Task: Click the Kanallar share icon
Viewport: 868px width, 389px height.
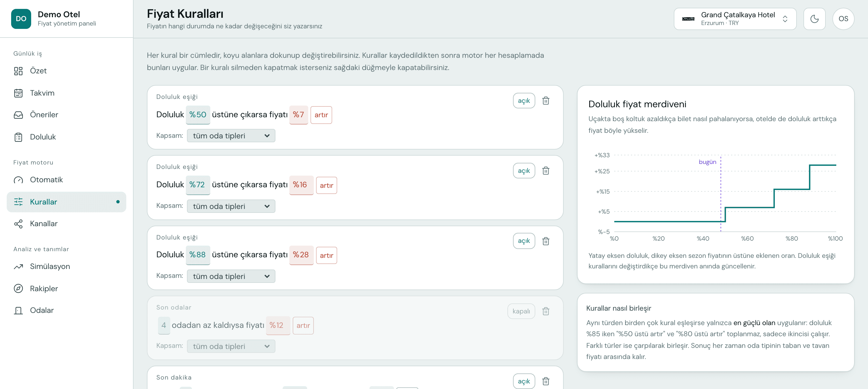Action: click(18, 224)
